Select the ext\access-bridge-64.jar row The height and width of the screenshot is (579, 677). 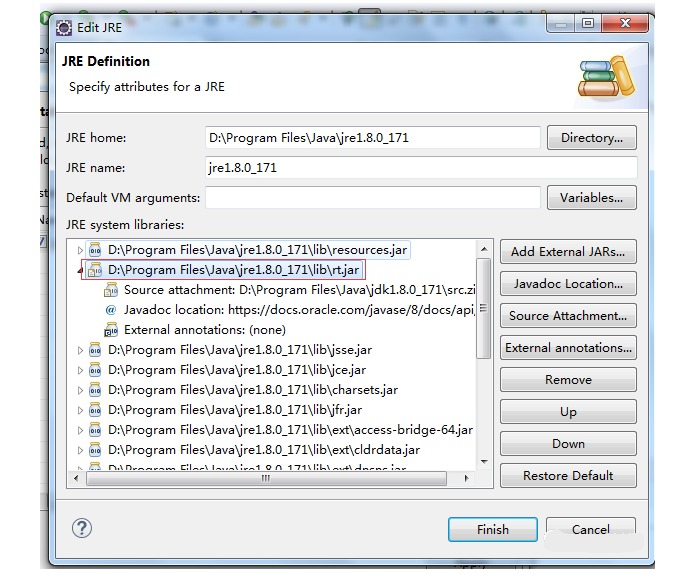point(281,430)
